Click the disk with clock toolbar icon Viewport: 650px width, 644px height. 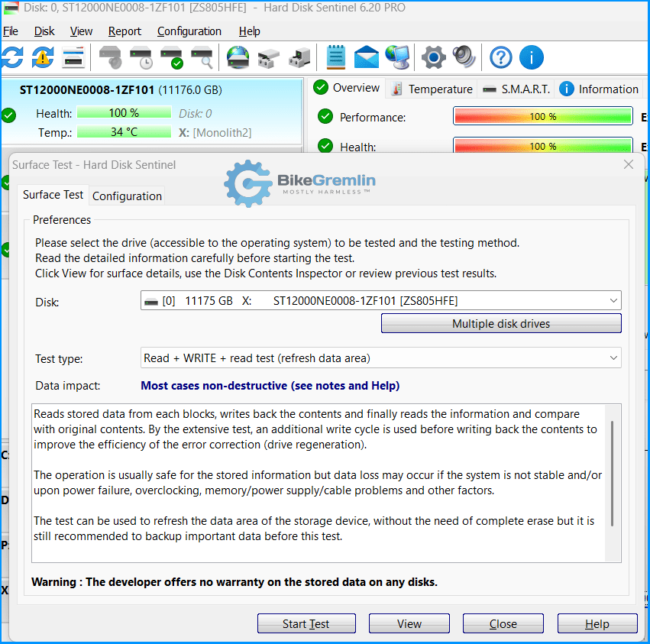[x=141, y=57]
